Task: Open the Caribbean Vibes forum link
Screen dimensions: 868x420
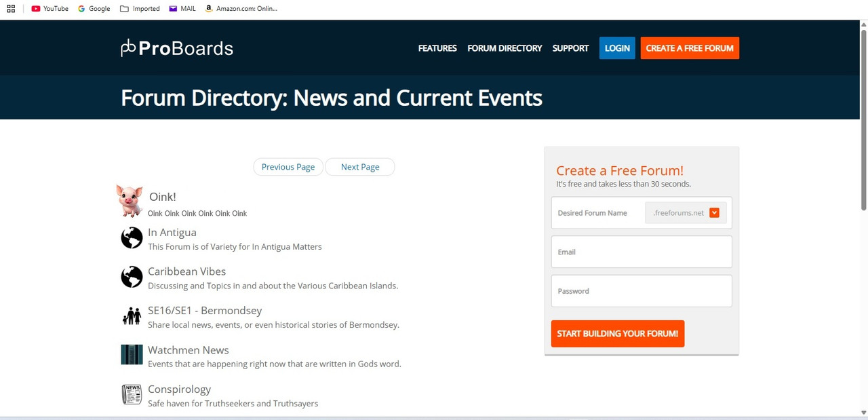Action: pos(187,271)
